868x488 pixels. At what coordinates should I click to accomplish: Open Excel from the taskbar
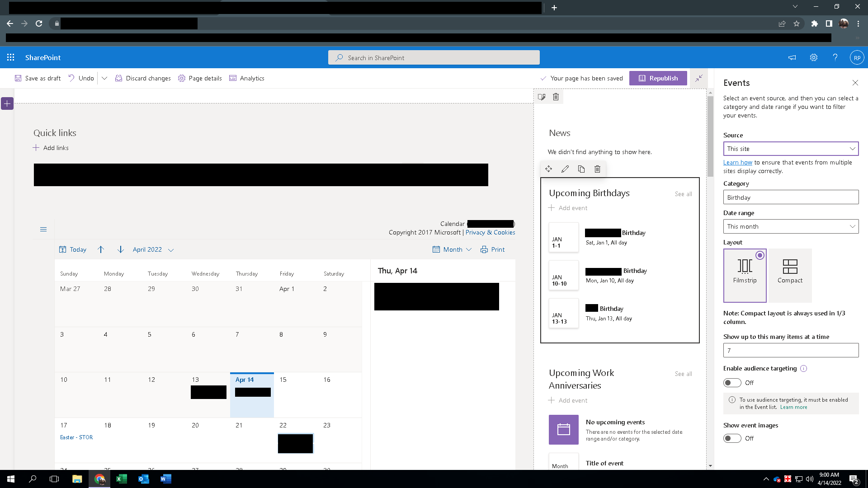[x=121, y=479]
